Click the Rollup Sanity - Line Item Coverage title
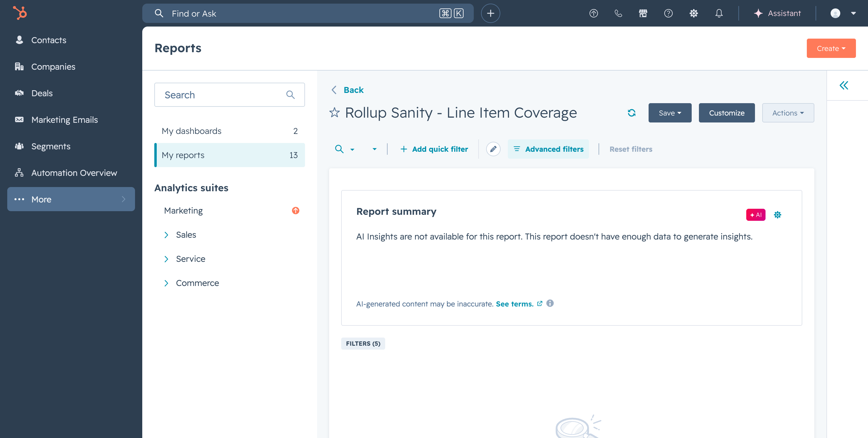The height and width of the screenshot is (438, 868). 461,113
